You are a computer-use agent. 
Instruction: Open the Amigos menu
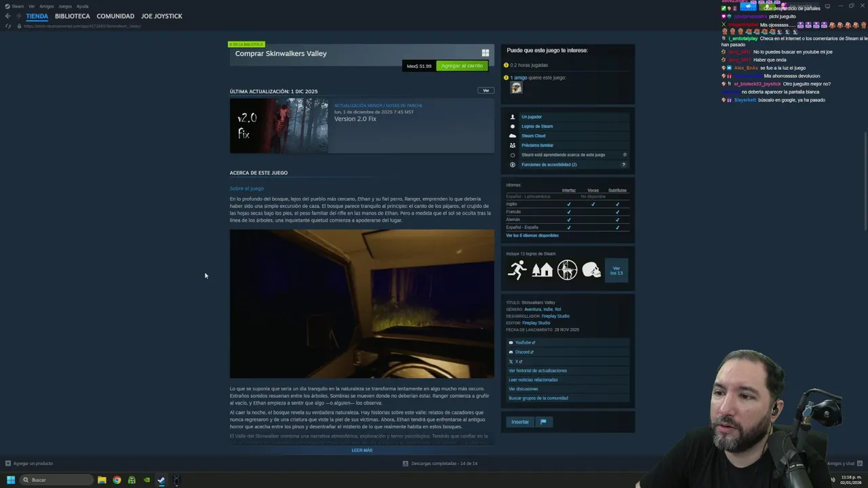[46, 6]
